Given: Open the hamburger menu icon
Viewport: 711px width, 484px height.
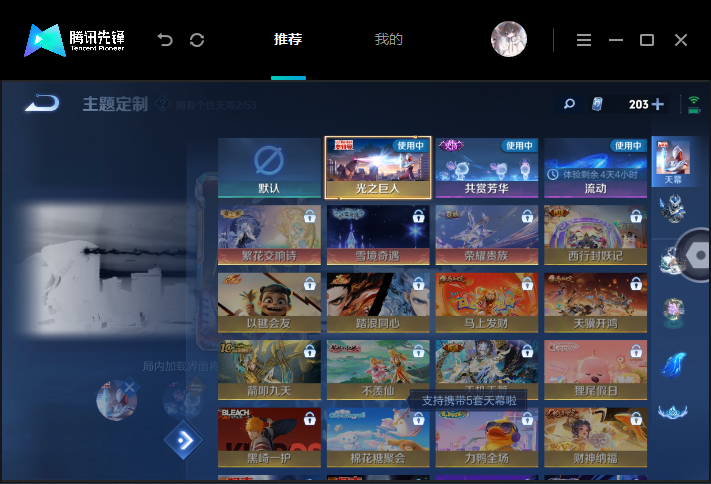Looking at the screenshot, I should (x=584, y=40).
